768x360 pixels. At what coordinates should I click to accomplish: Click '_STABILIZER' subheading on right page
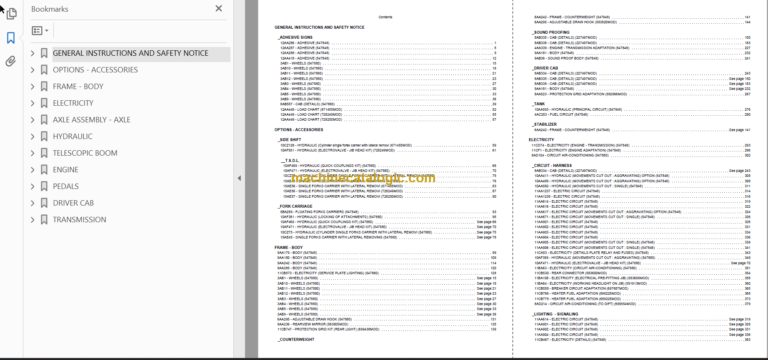[544, 124]
